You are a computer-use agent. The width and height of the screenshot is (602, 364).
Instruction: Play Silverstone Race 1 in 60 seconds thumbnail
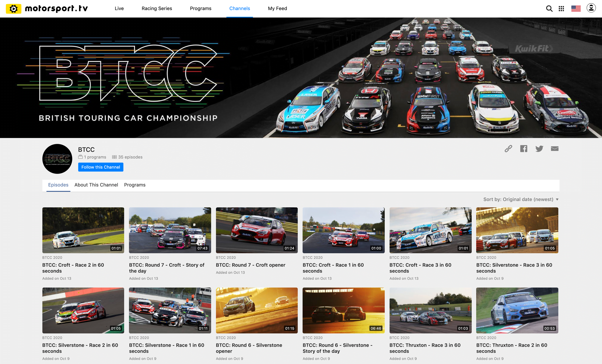click(x=170, y=310)
